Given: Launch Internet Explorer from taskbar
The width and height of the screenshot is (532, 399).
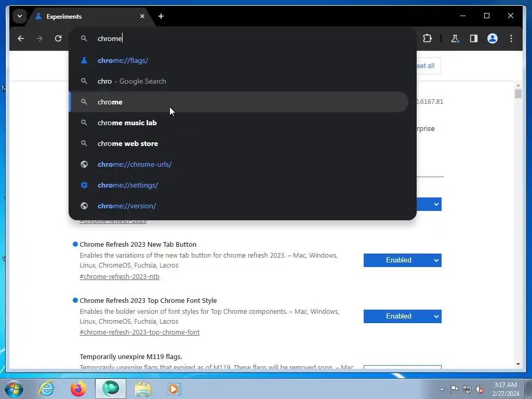Looking at the screenshot, I should tap(46, 389).
